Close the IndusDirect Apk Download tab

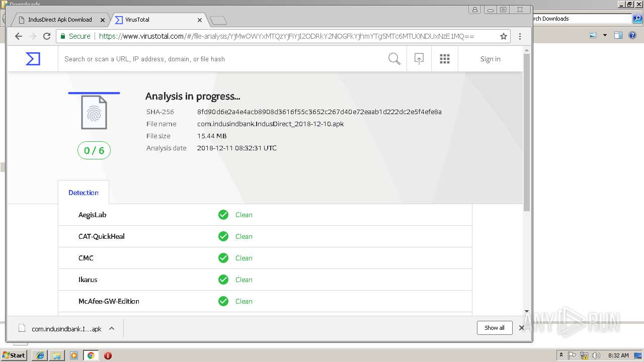click(x=103, y=20)
